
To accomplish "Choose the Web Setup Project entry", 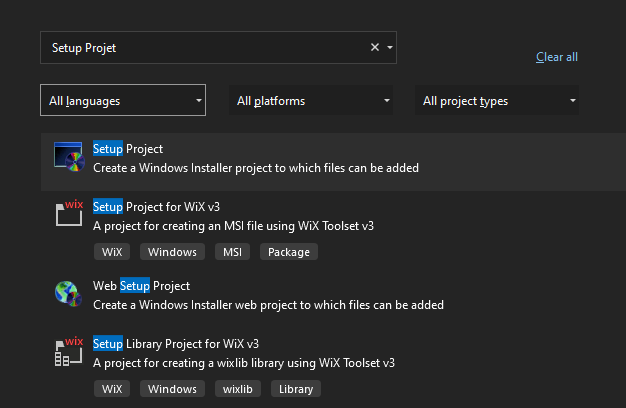I will (141, 286).
